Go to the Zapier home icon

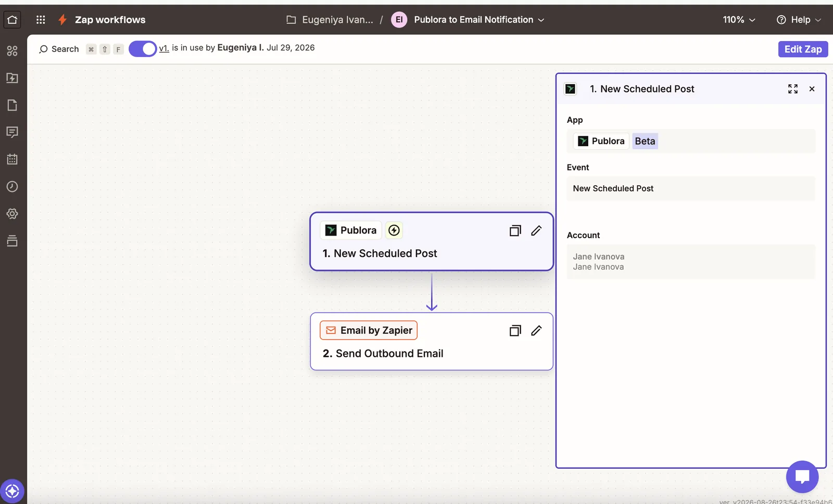(x=12, y=20)
